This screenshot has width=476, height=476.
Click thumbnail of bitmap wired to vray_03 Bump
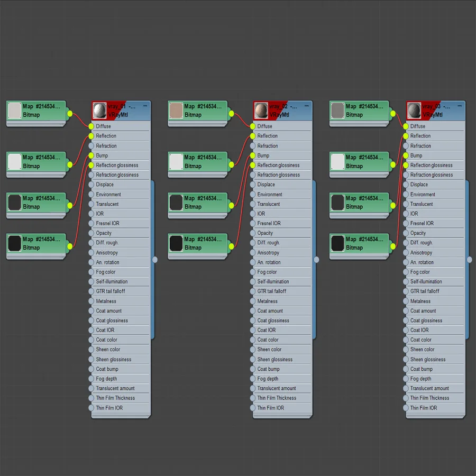click(337, 202)
